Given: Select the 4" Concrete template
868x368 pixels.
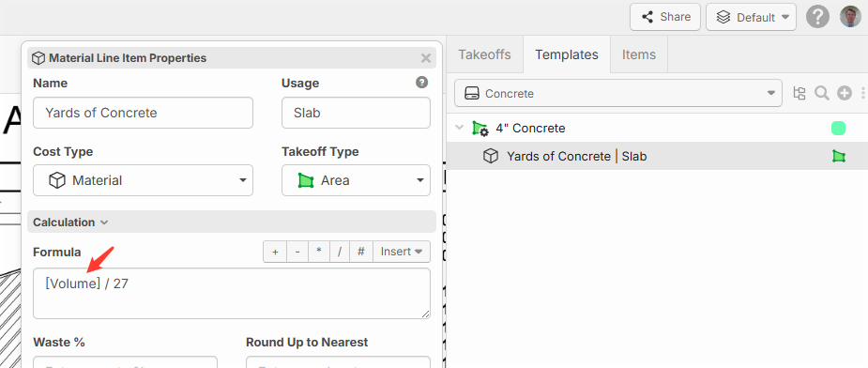Looking at the screenshot, I should pyautogui.click(x=530, y=128).
